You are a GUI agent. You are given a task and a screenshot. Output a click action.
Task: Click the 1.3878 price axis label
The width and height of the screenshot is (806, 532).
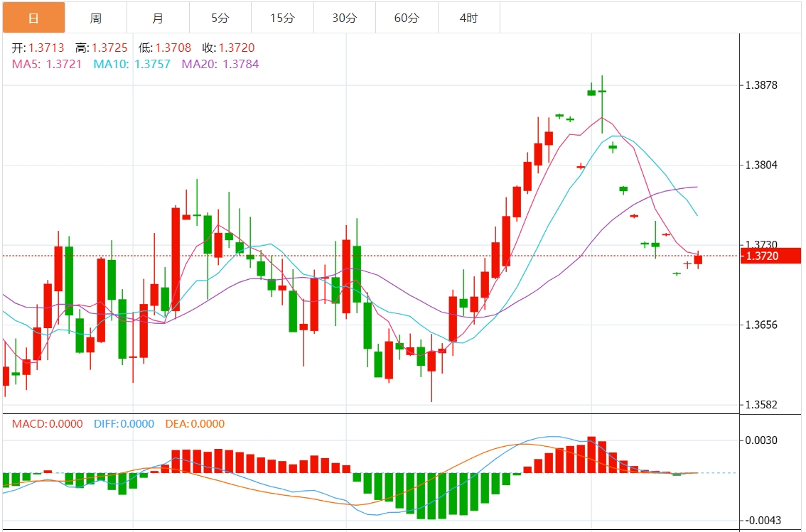pyautogui.click(x=761, y=85)
